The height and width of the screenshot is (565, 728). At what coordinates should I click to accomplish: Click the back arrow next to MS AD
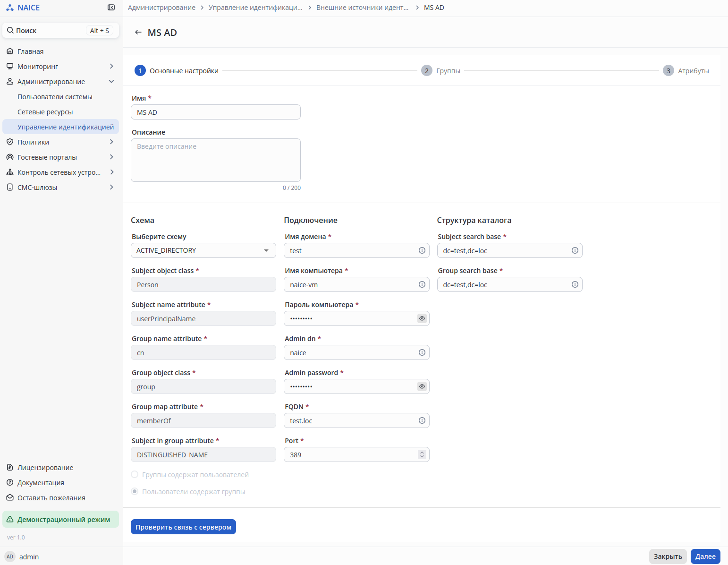(x=138, y=32)
